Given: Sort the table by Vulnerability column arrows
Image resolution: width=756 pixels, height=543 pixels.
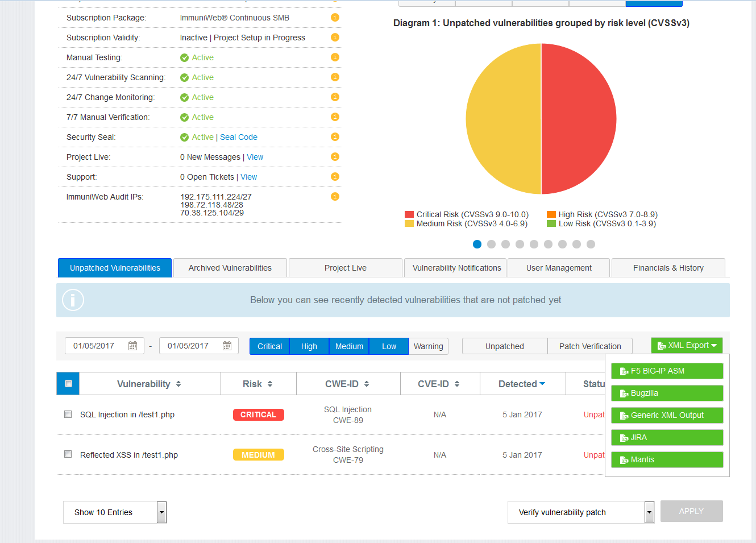Looking at the screenshot, I should [x=178, y=384].
